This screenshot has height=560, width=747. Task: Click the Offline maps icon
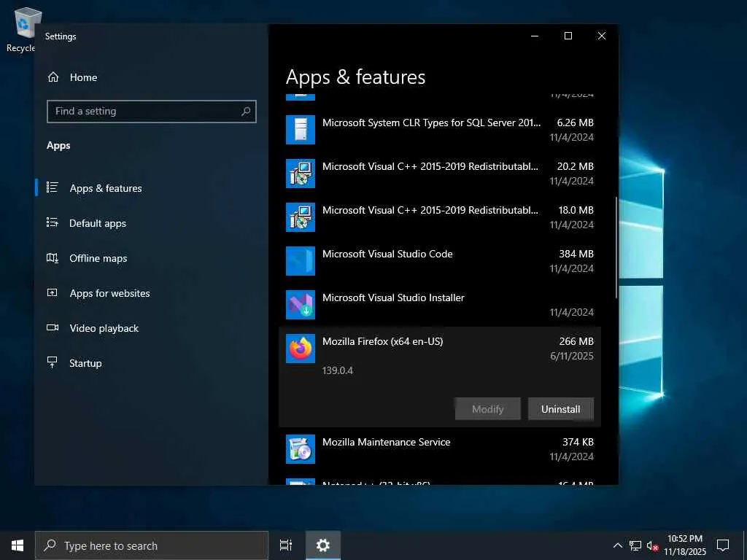pos(53,257)
